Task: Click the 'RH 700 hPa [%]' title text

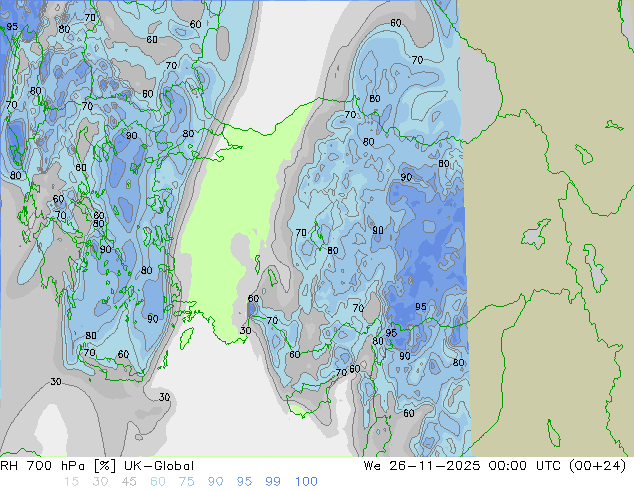Action: (x=58, y=466)
